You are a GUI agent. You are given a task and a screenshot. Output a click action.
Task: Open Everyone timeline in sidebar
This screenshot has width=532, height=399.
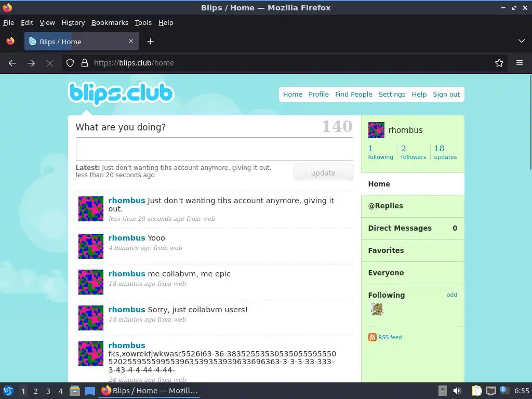(413, 273)
